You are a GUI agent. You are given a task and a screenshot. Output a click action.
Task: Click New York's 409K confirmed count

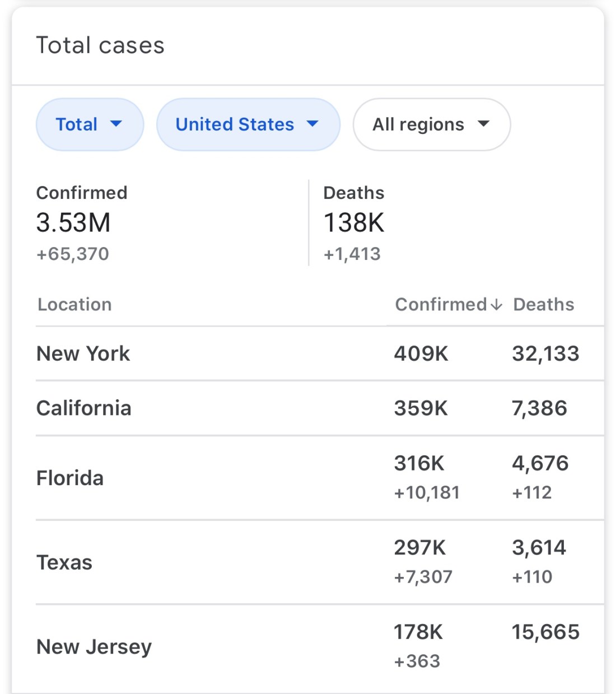click(421, 354)
